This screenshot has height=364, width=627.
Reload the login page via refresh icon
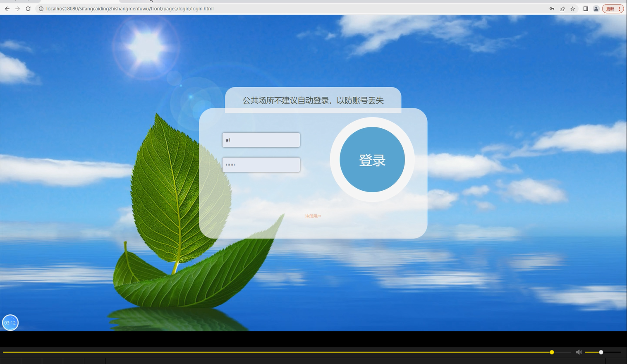[x=28, y=8]
